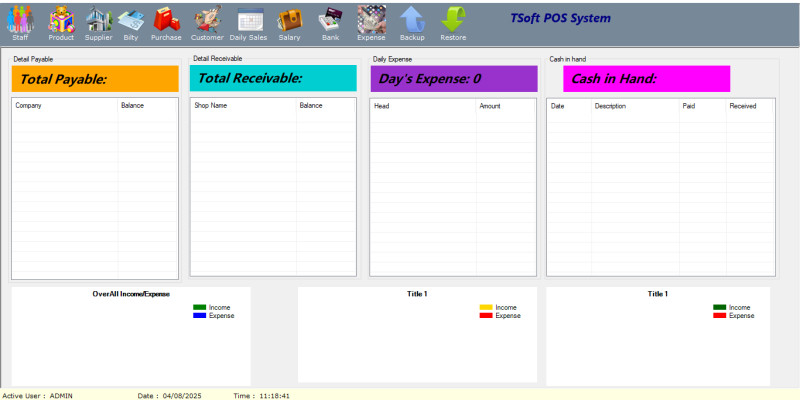Click the Total Receivable cyan banner
The height and width of the screenshot is (400, 800).
[x=273, y=78]
